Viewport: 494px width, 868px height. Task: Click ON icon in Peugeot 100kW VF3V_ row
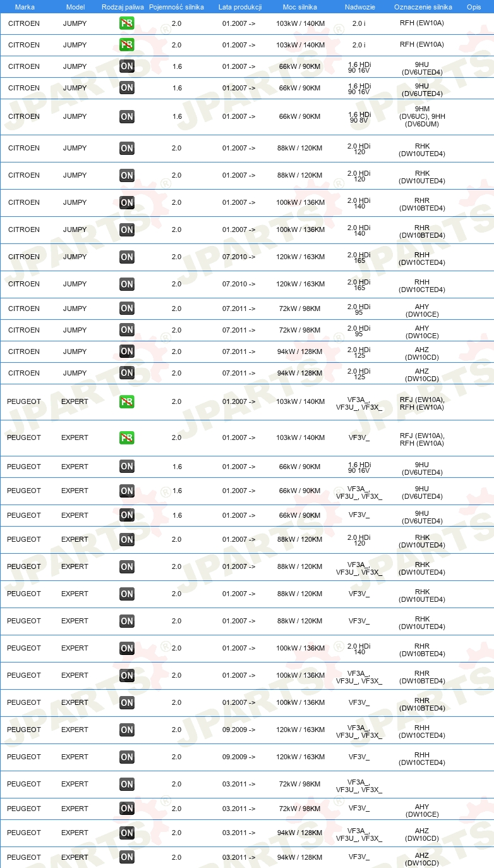point(127,702)
